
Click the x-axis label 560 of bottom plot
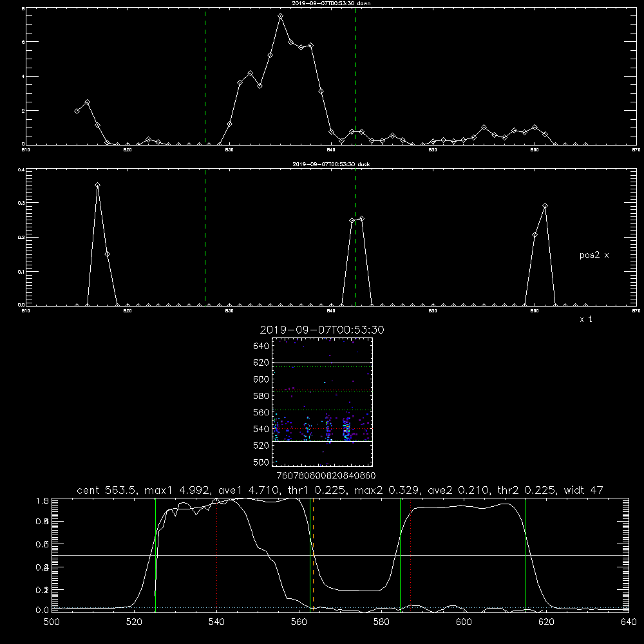click(x=299, y=622)
